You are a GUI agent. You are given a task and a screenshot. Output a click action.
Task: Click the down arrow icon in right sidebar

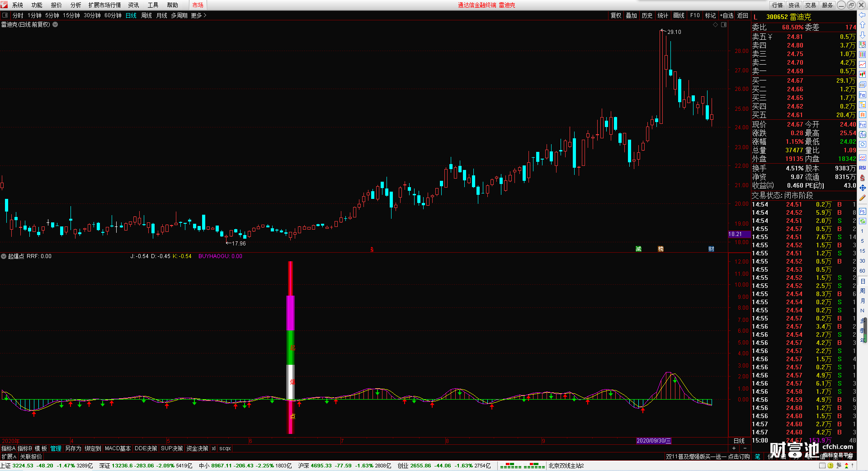862,35
